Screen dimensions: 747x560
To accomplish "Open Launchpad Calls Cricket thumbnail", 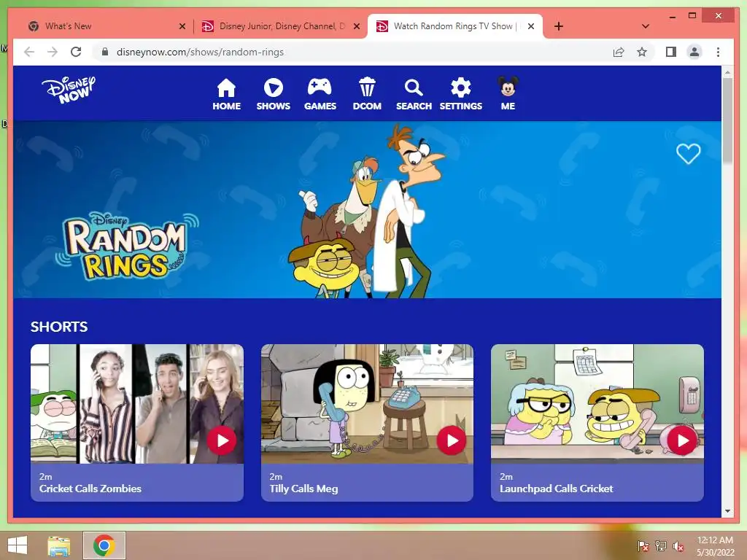I will coord(597,404).
